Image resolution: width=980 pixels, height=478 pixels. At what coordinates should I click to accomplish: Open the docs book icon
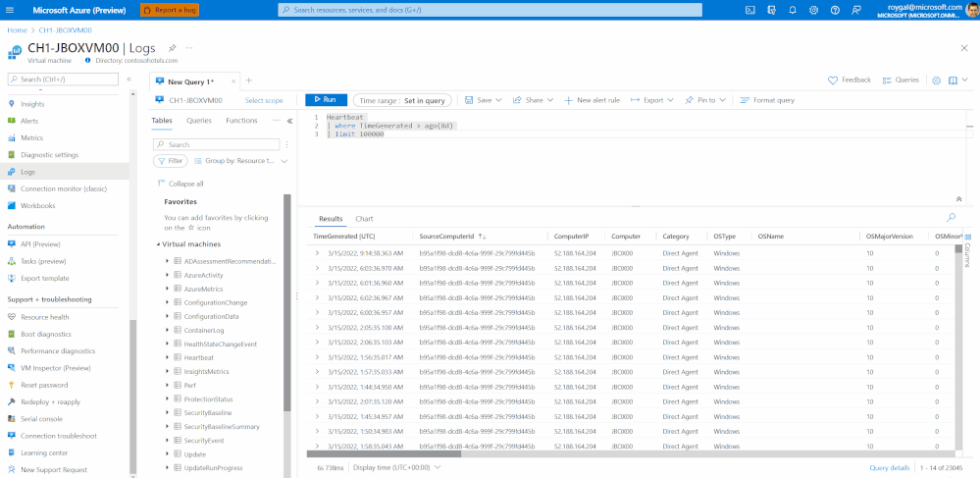(954, 80)
